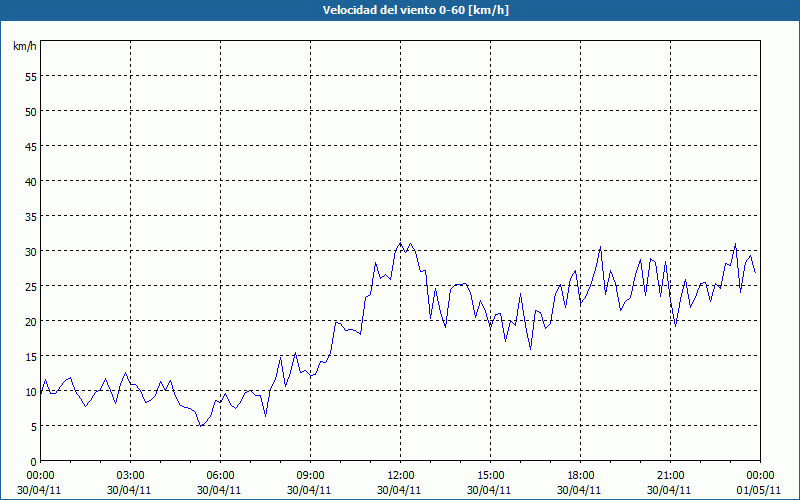Click the chart title 'Velocidad del viento 0-60 [km/h]'
Image resolution: width=800 pixels, height=500 pixels.
coord(416,10)
